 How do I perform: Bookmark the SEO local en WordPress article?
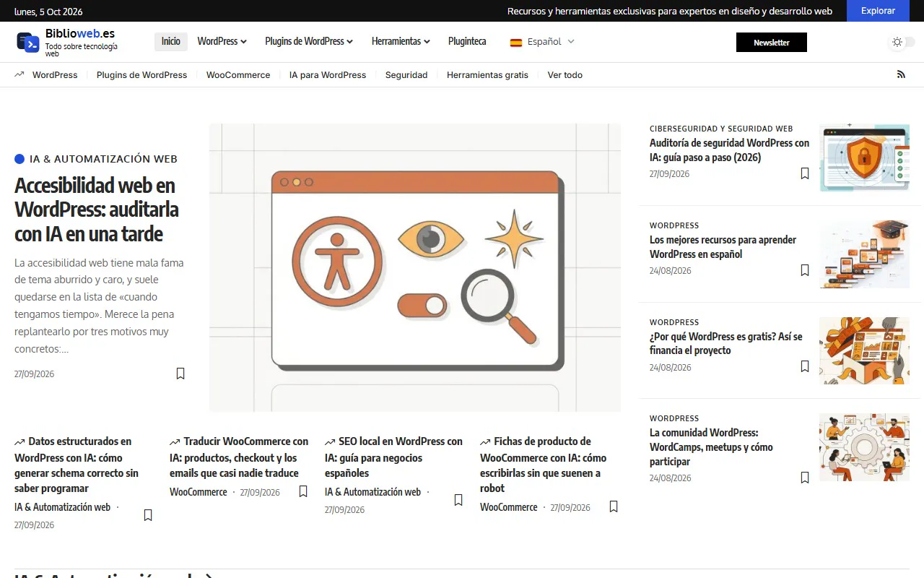(x=458, y=500)
